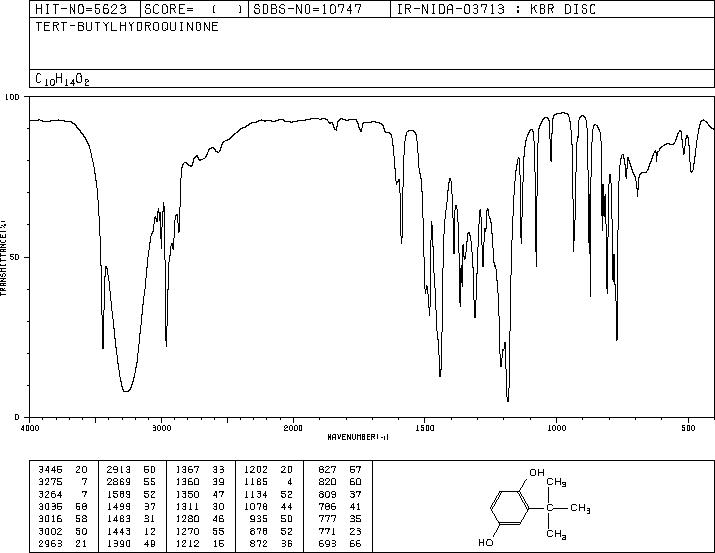The image size is (715, 553).
Task: Click the deepest absorption peak near 1185
Action: pos(508,399)
